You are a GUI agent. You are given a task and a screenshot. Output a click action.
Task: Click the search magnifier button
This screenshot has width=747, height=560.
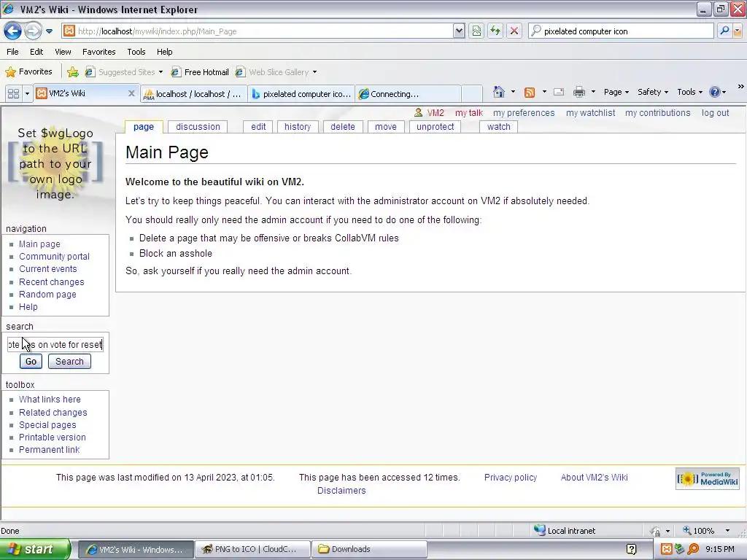(x=724, y=31)
